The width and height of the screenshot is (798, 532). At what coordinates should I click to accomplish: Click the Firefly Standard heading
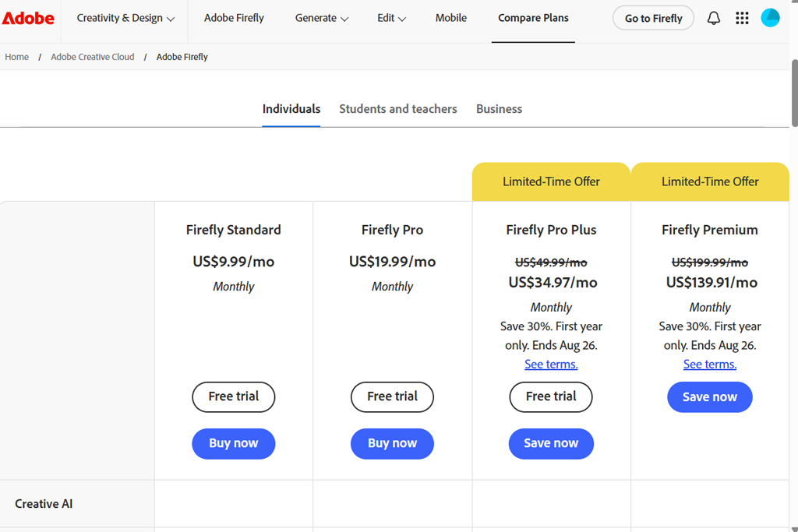(x=234, y=230)
